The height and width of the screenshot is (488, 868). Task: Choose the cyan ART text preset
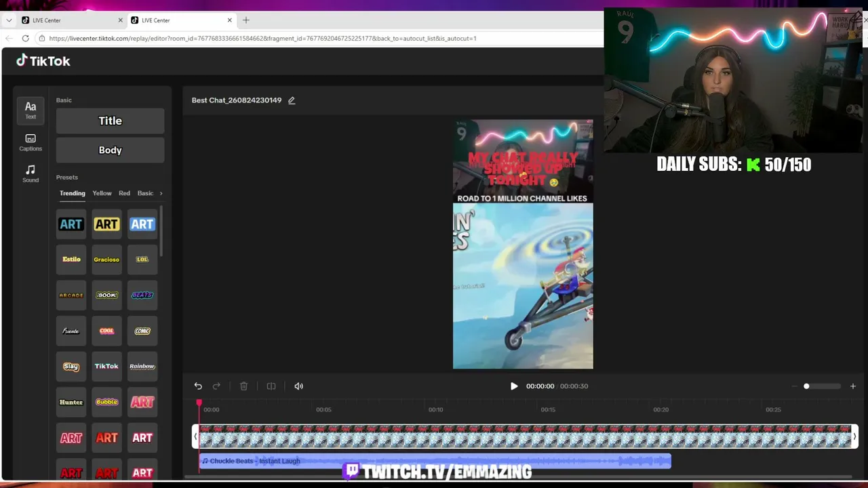(x=71, y=224)
